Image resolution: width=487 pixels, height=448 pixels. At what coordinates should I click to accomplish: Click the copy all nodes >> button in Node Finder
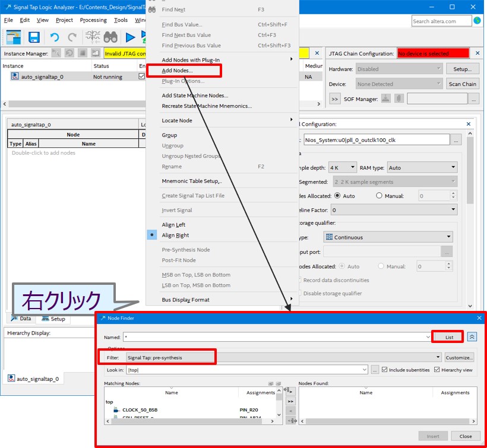click(290, 401)
